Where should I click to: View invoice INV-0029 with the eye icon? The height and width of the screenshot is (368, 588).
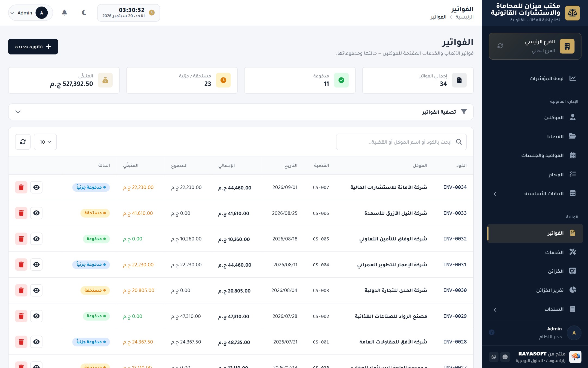point(36,316)
